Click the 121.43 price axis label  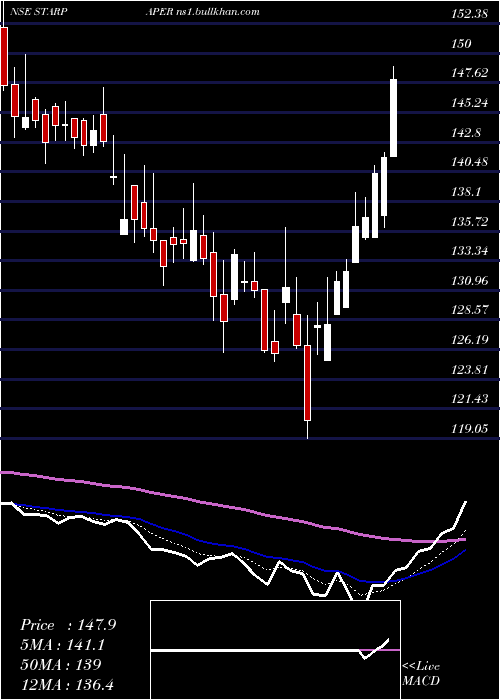[470, 399]
